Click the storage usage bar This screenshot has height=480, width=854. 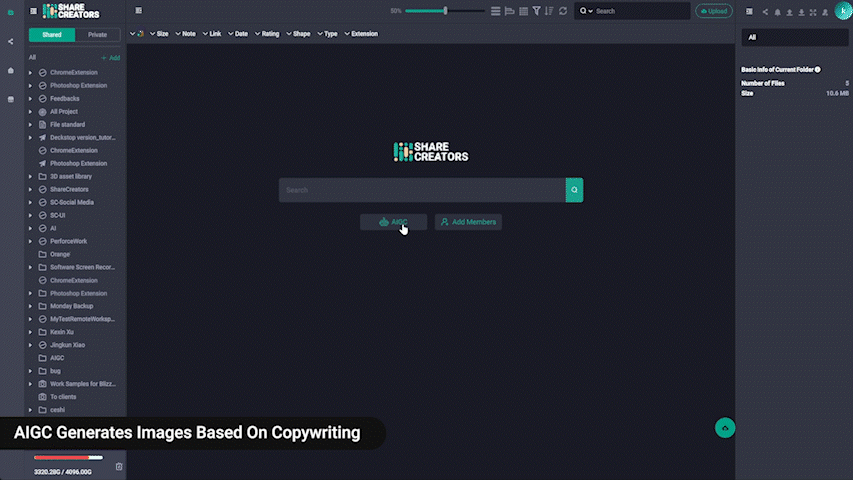[x=68, y=458]
